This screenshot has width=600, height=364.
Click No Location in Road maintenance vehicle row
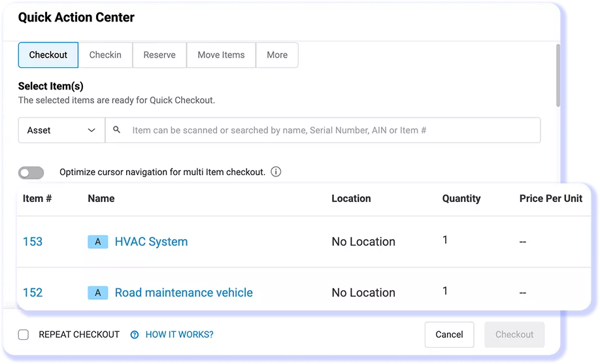coord(363,292)
